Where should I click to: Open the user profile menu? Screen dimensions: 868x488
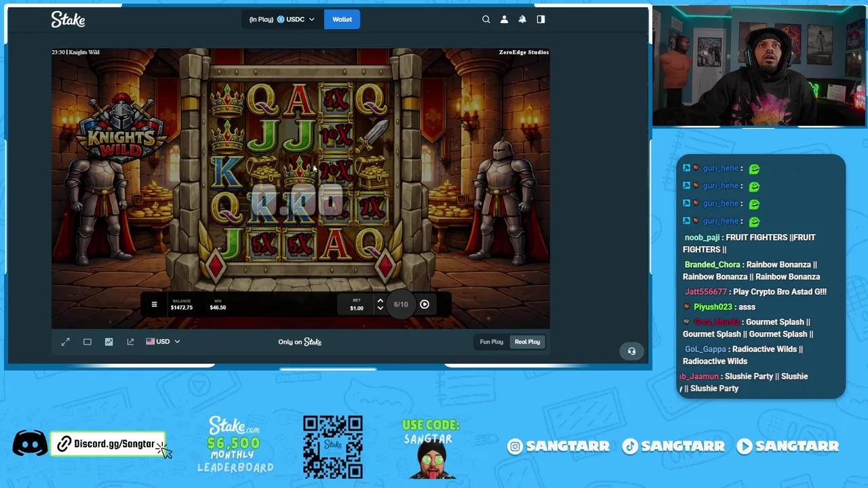pyautogui.click(x=504, y=20)
